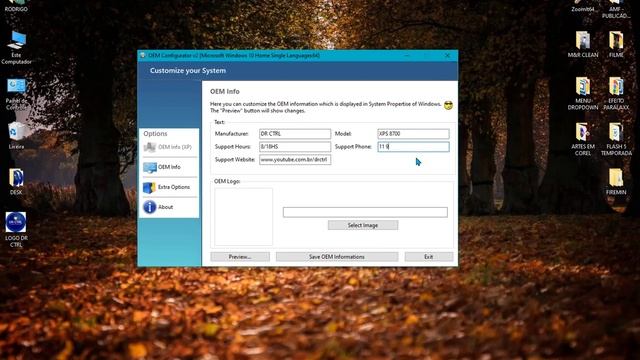Viewport: 640px width, 360px height.
Task: Click into the Support Hours field
Action: click(295, 147)
